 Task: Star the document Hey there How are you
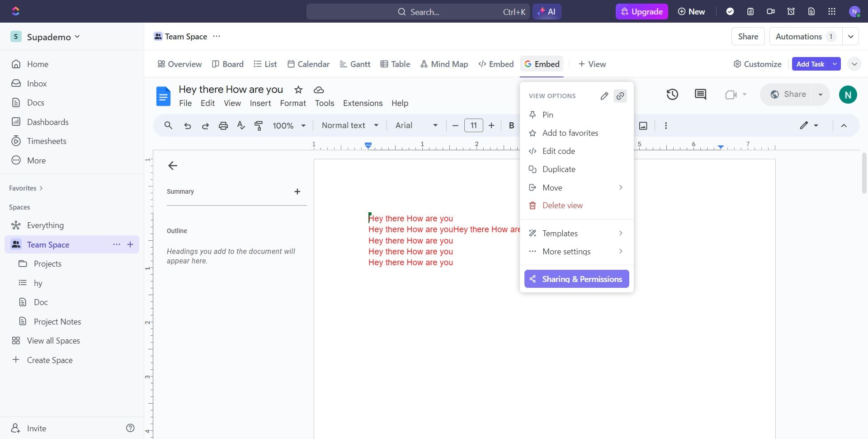point(298,90)
